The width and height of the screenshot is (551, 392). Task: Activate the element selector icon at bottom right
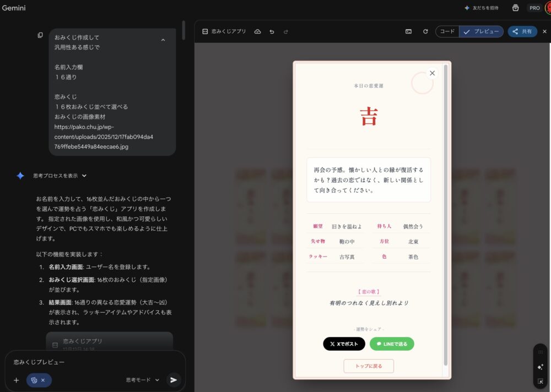pyautogui.click(x=540, y=380)
